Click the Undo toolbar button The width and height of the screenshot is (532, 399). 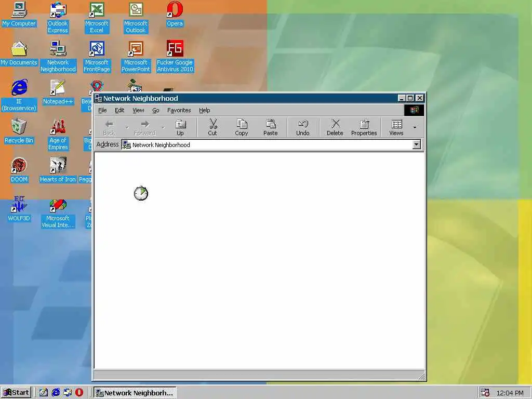click(x=303, y=128)
